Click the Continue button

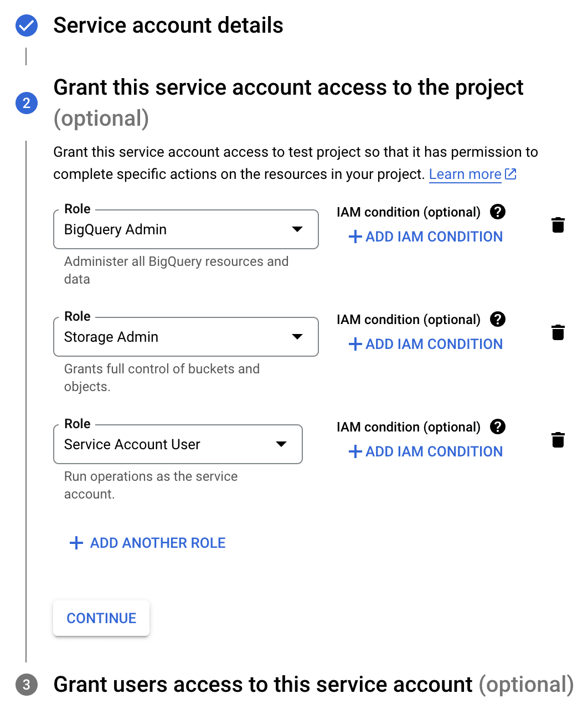pos(101,618)
